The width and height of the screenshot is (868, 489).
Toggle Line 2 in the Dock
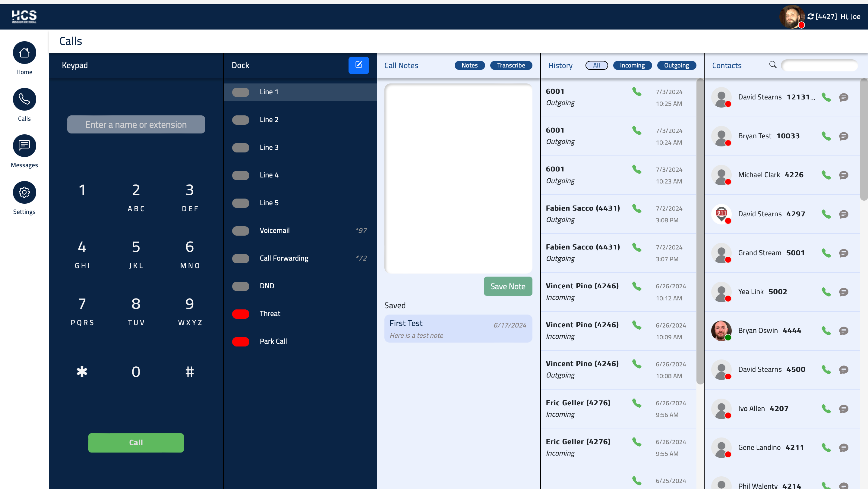coord(241,120)
